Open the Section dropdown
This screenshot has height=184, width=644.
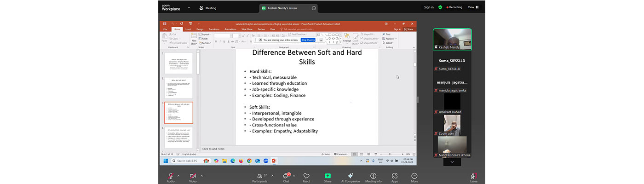click(205, 43)
